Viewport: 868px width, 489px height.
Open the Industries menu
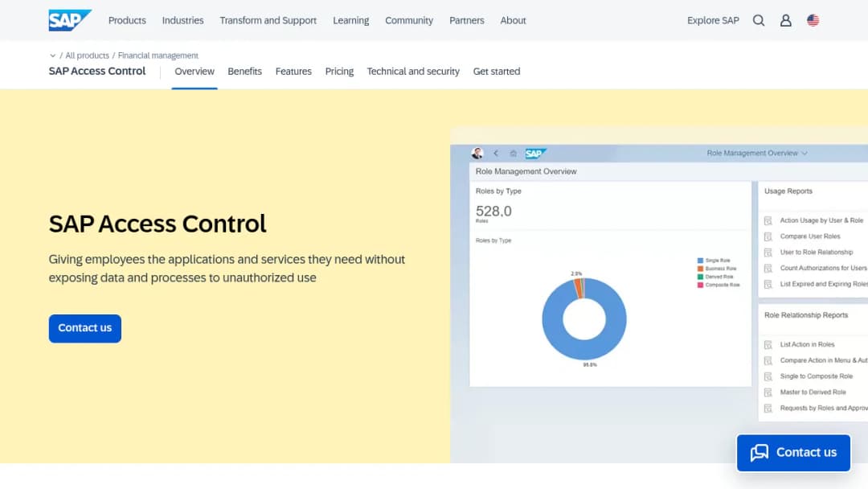point(182,20)
